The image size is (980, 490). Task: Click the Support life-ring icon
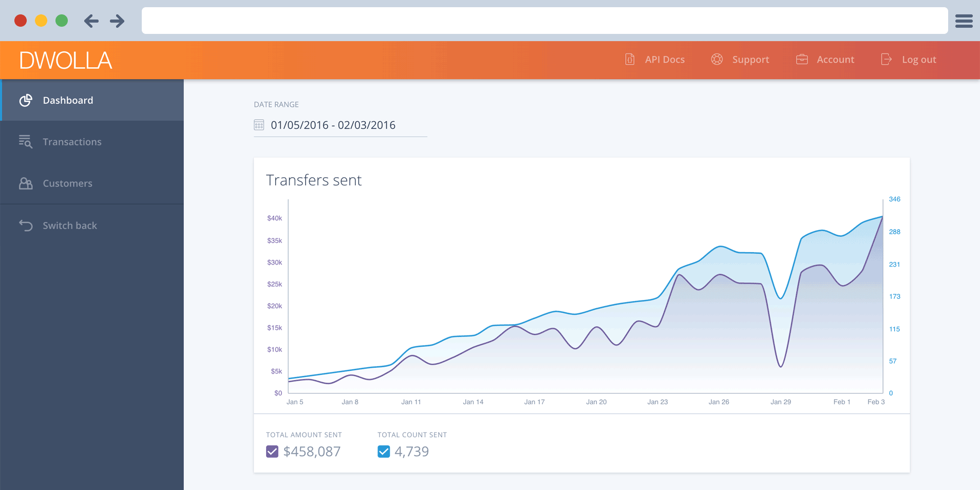click(717, 59)
